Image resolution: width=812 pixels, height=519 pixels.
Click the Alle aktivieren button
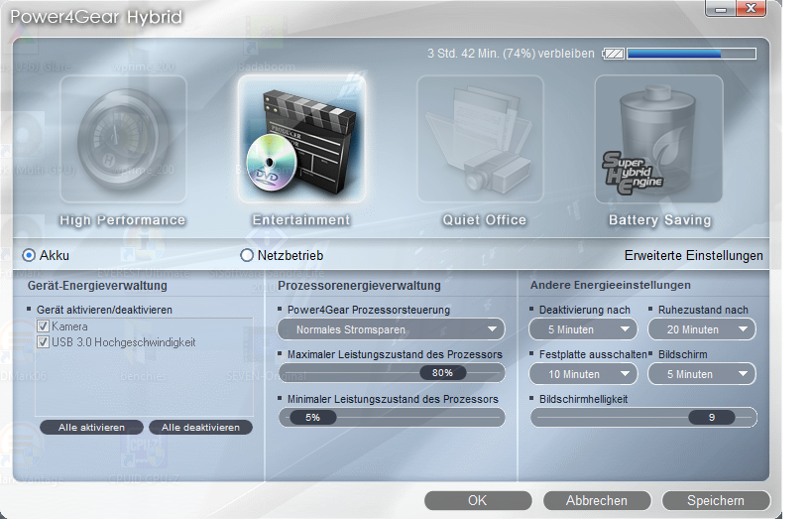[92, 428]
